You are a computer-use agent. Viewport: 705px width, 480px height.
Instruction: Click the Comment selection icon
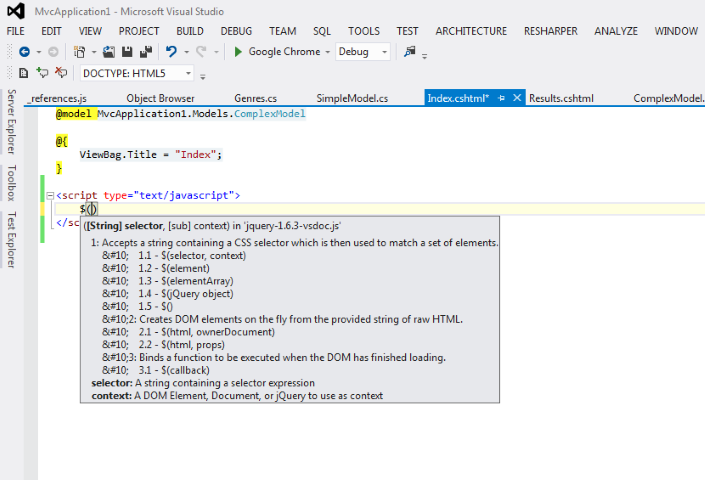(42, 73)
